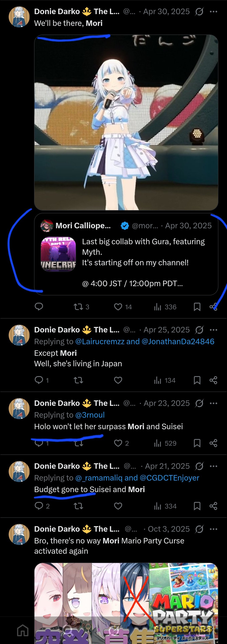The width and height of the screenshot is (227, 644).
Task: Open more options on Oct 3 post
Action: pyautogui.click(x=213, y=529)
